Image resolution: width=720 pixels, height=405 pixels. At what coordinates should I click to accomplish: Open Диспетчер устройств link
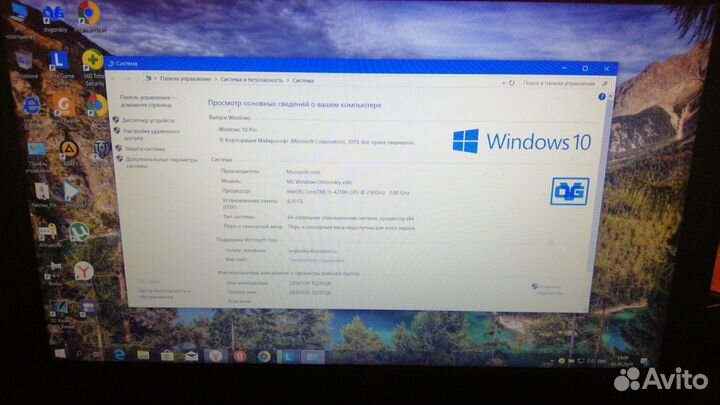[x=148, y=120]
